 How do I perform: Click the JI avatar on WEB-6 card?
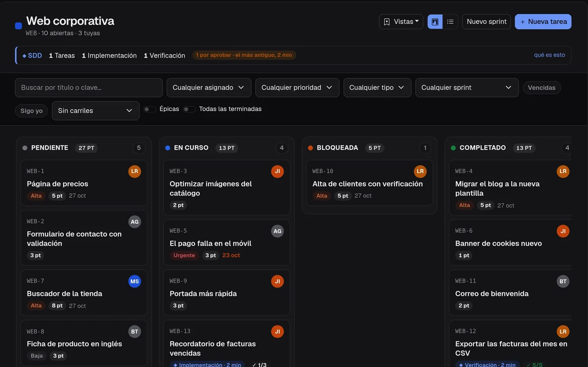pos(563,231)
